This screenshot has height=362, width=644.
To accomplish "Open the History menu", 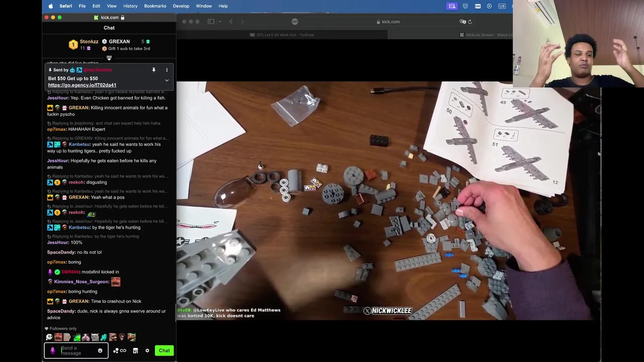I will [x=130, y=6].
